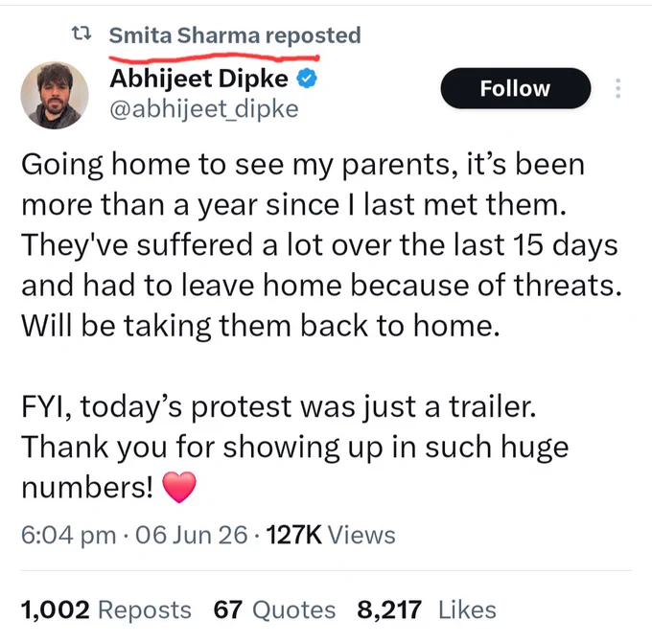Click the 06 Jun 26 date
The image size is (652, 644).
(191, 535)
